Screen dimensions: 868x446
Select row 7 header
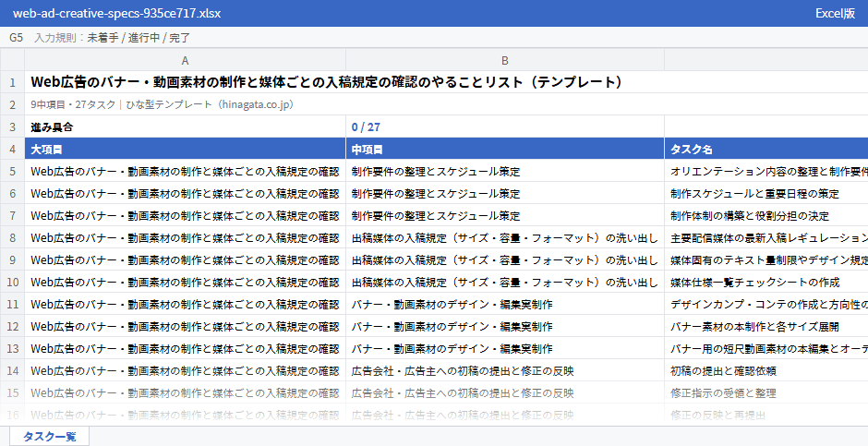tap(12, 215)
